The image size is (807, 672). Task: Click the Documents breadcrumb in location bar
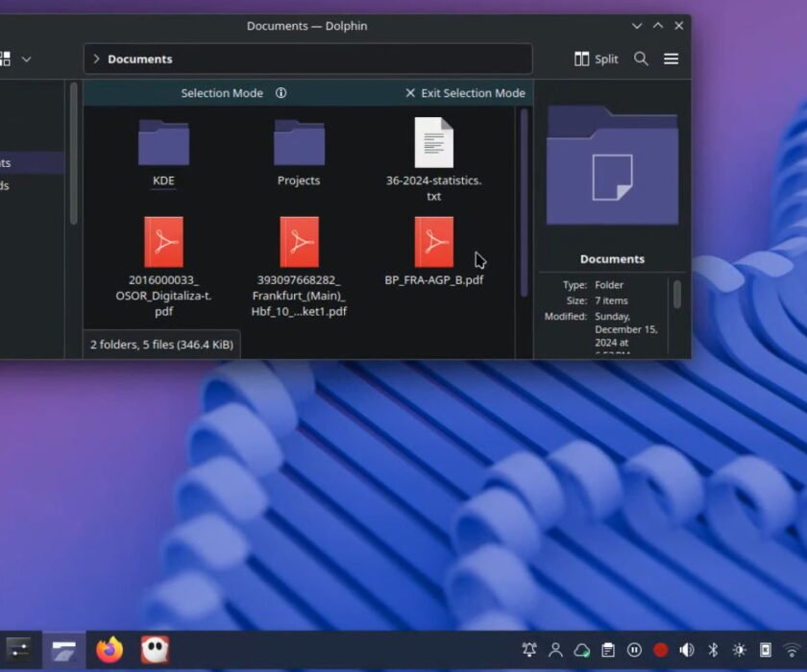coord(140,60)
